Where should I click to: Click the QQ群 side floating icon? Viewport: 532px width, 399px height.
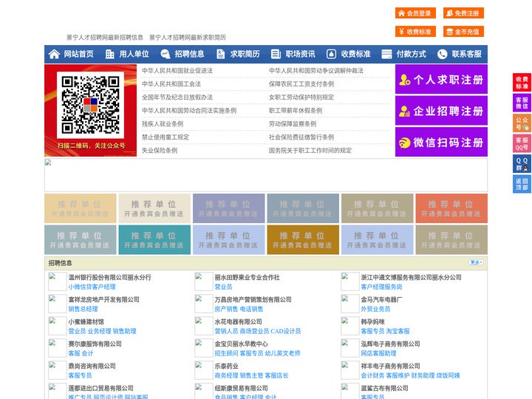pyautogui.click(x=522, y=163)
